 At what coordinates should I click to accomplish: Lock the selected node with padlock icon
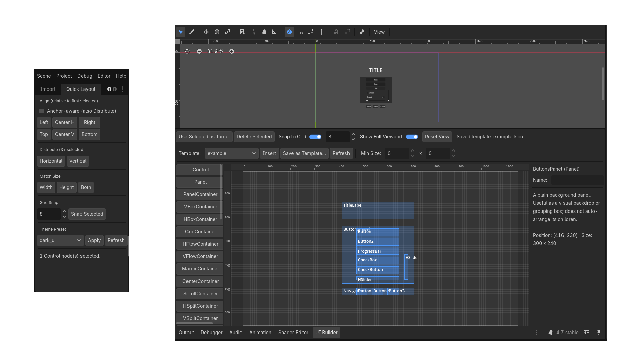coord(336,32)
